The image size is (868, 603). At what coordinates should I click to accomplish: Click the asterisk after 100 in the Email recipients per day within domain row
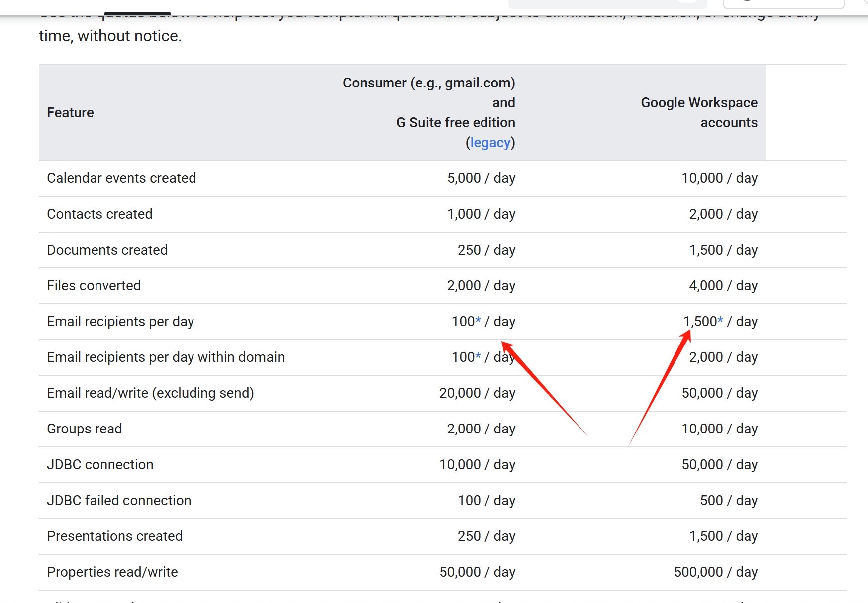point(478,356)
